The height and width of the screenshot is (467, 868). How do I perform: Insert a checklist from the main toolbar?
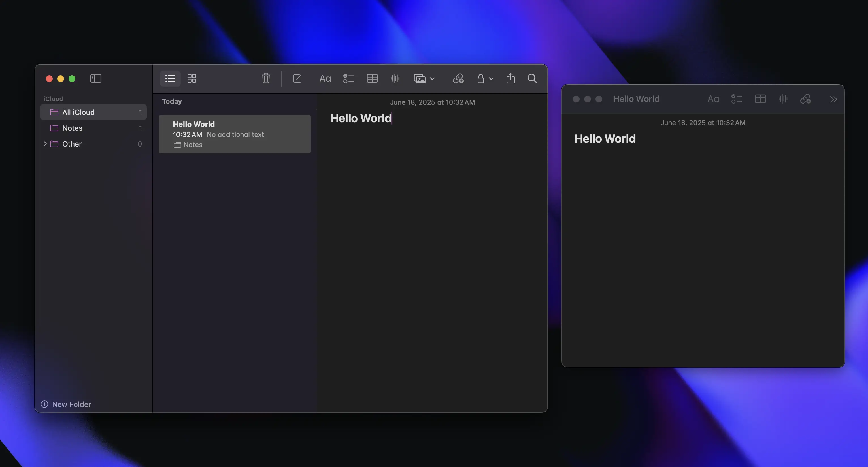348,78
